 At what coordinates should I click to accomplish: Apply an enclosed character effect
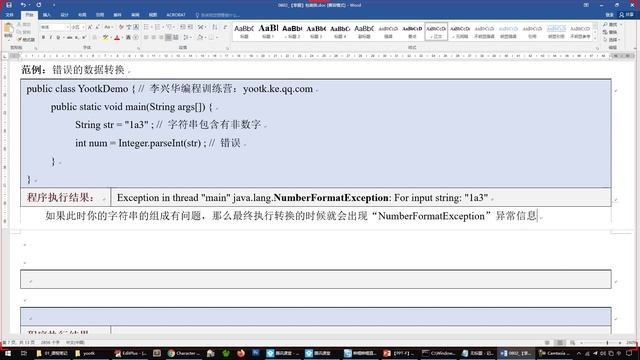pyautogui.click(x=136, y=38)
